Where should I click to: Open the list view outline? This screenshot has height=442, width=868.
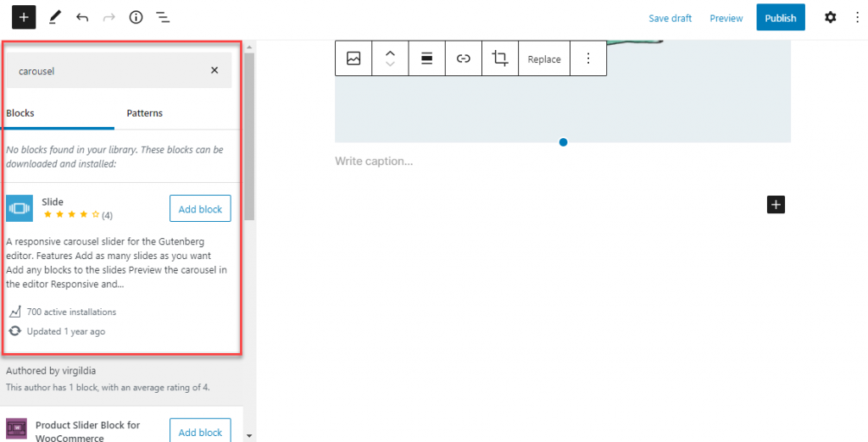(163, 18)
